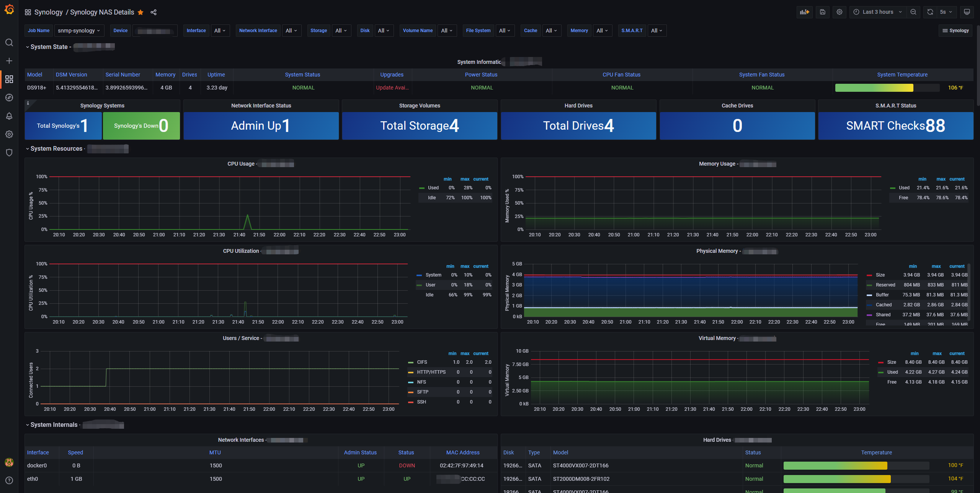Toggle the User series in CPU Utilization legend
The image size is (980, 493).
click(430, 285)
